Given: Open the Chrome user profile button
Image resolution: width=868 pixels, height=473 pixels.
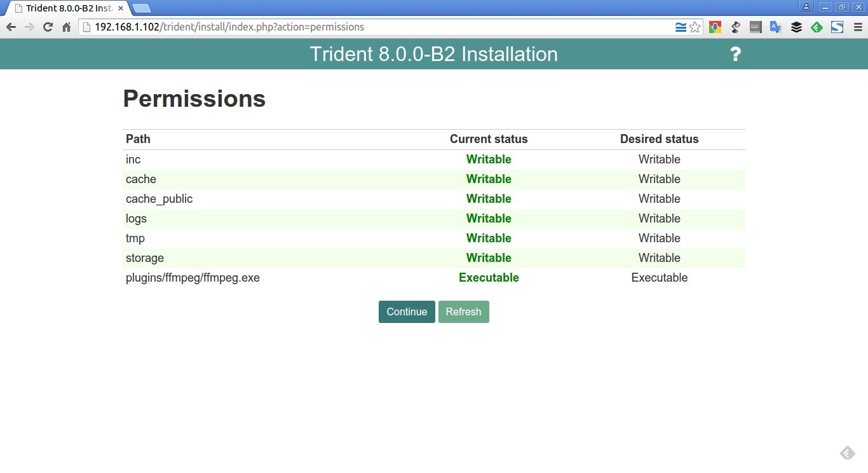Looking at the screenshot, I should [x=806, y=6].
